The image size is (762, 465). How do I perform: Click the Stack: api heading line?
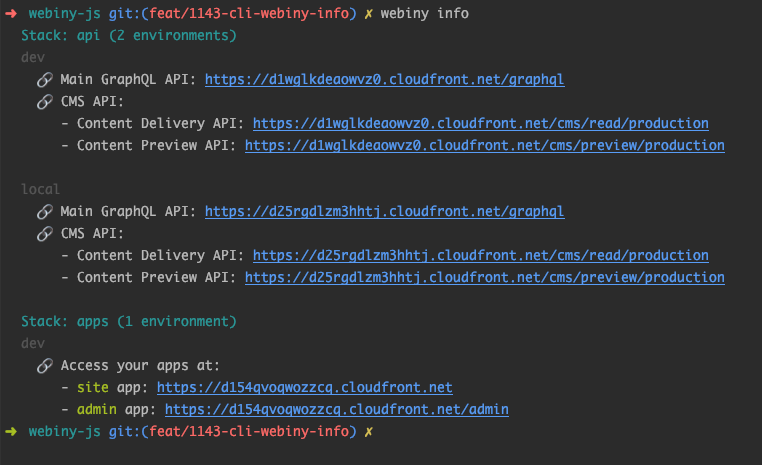(129, 35)
